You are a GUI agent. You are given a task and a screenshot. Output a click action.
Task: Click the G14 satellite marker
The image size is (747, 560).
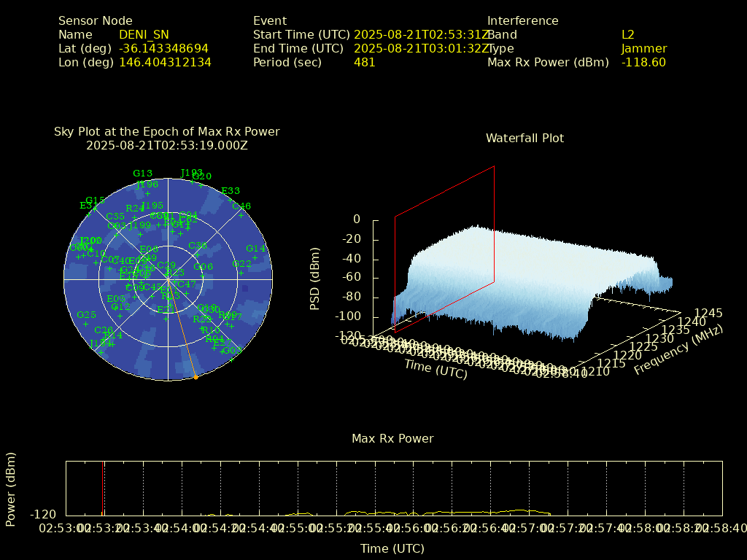(x=255, y=249)
